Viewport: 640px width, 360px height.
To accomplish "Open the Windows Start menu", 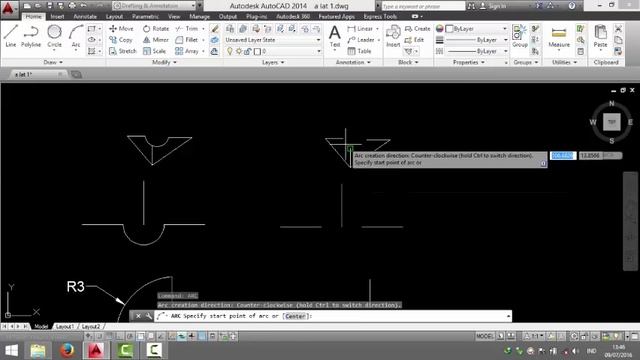I will point(11,351).
